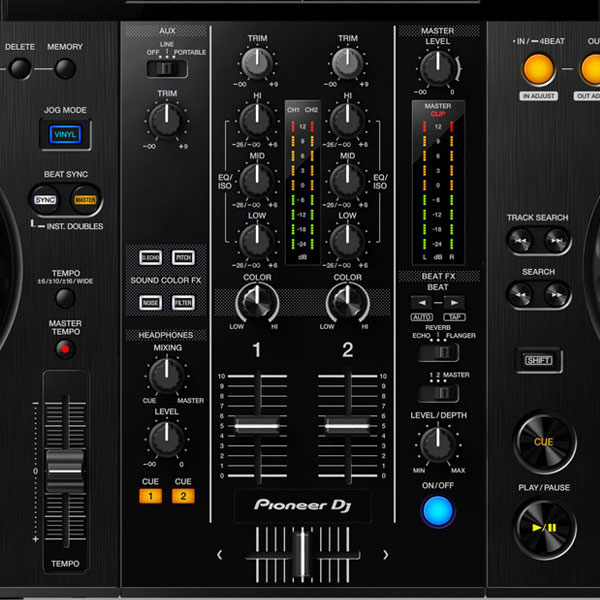Click the MEMORY cue button
This screenshot has width=600, height=600.
(65, 68)
